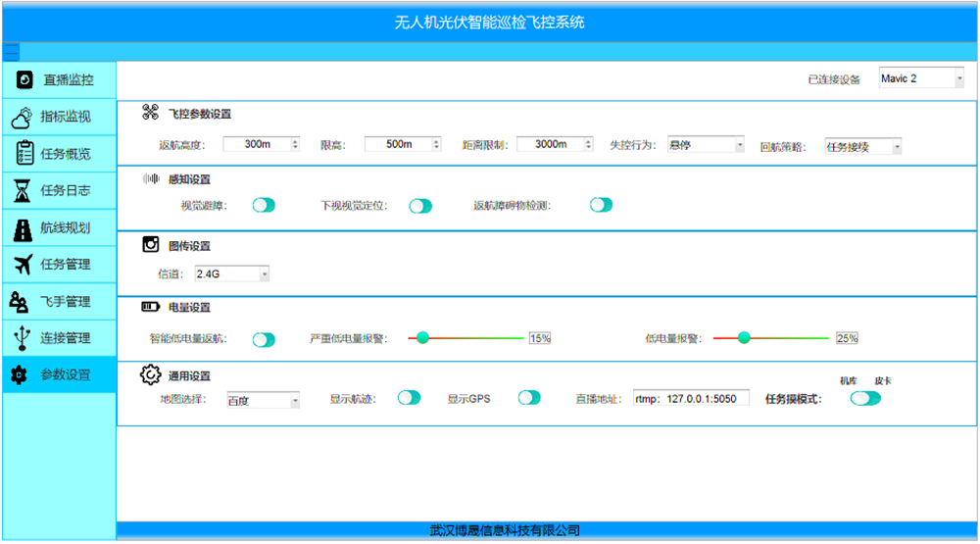Click the 连接管理 USB icon
980x544 pixels.
pyautogui.click(x=23, y=337)
